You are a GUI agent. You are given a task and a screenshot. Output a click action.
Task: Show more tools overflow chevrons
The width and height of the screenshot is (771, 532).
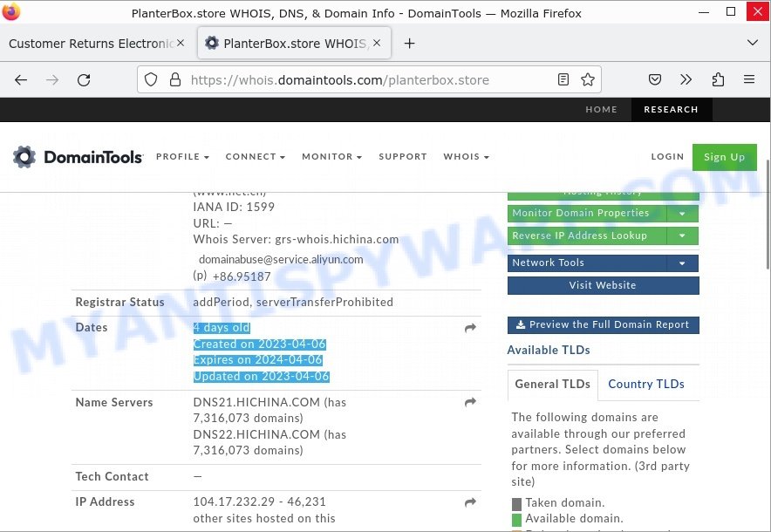point(686,79)
